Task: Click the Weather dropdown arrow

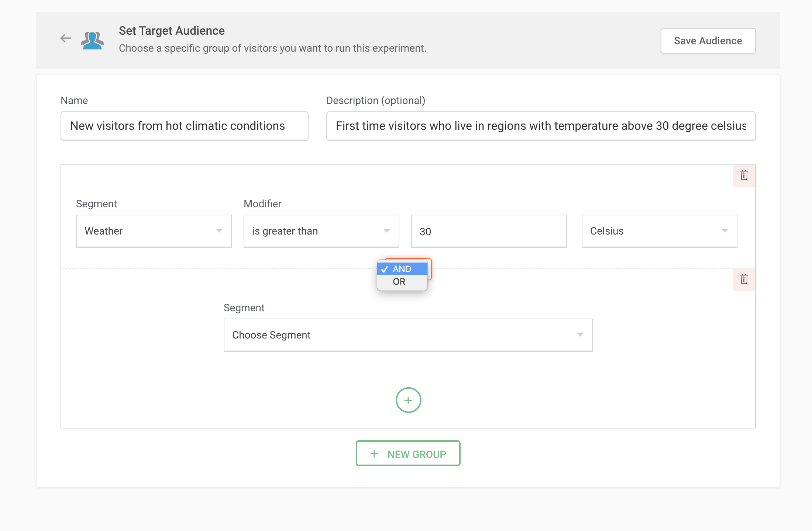Action: tap(219, 231)
